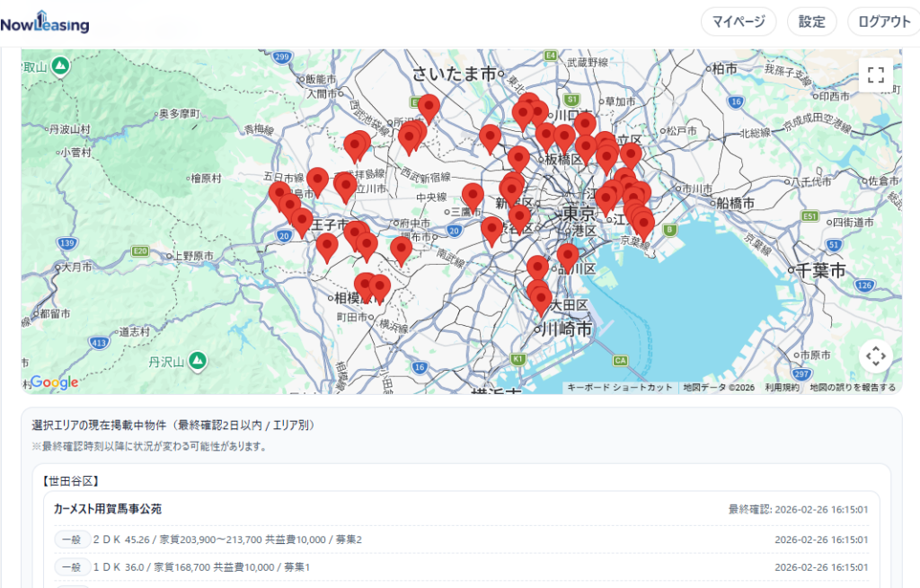Toggle fullscreen view of the map
Image resolution: width=920 pixels, height=588 pixels.
pos(875,75)
